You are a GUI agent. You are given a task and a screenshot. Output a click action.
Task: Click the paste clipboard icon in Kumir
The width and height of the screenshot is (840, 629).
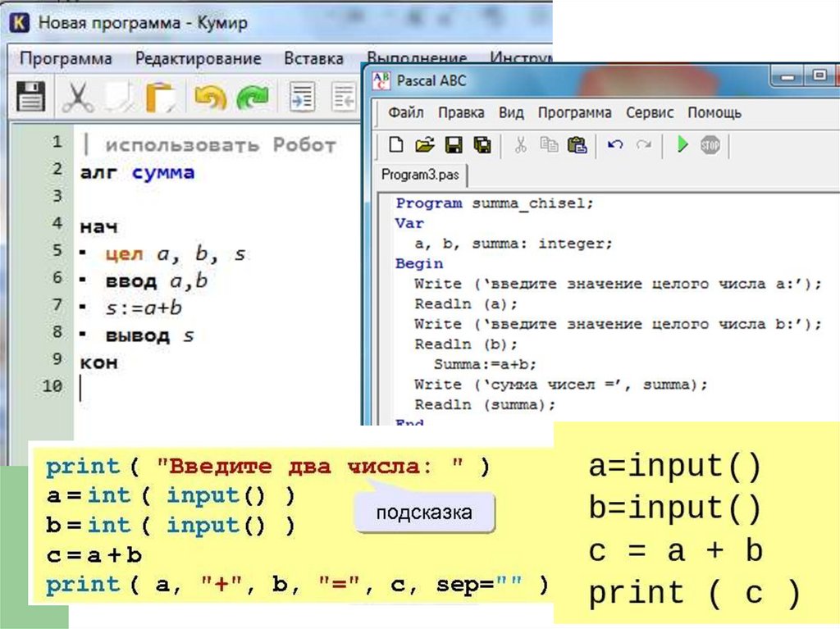click(161, 97)
